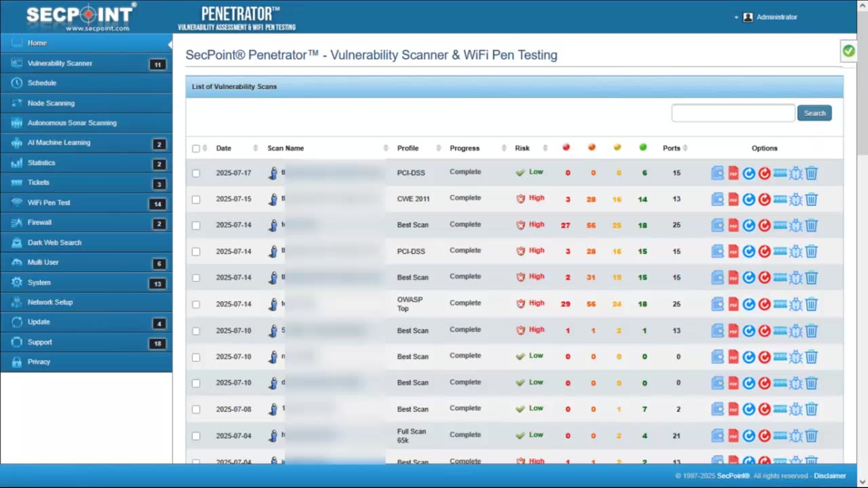Click the Firewall icon in sidebar
This screenshot has height=488, width=868.
17,222
